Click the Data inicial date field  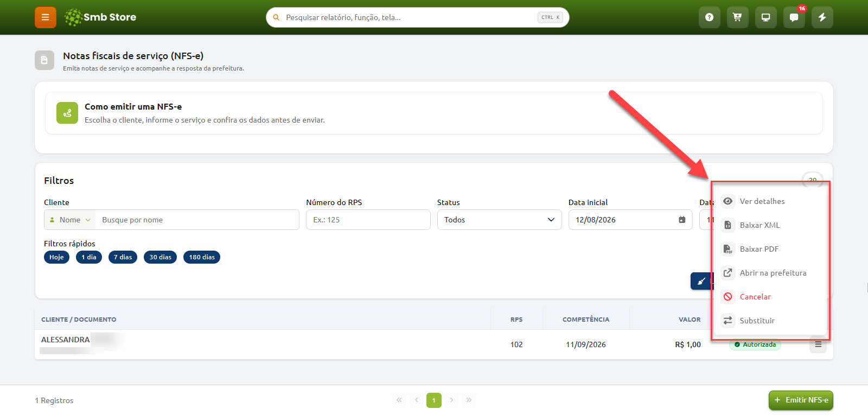point(630,220)
